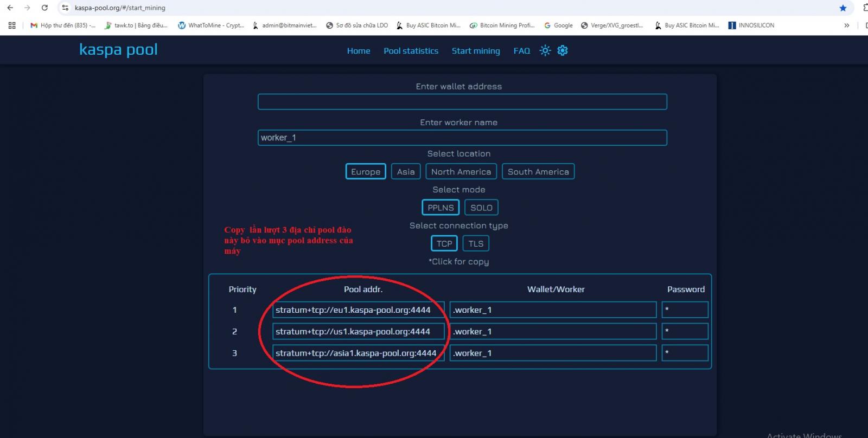
Task: Click the "*Click for copy" hint text
Action: tap(459, 262)
